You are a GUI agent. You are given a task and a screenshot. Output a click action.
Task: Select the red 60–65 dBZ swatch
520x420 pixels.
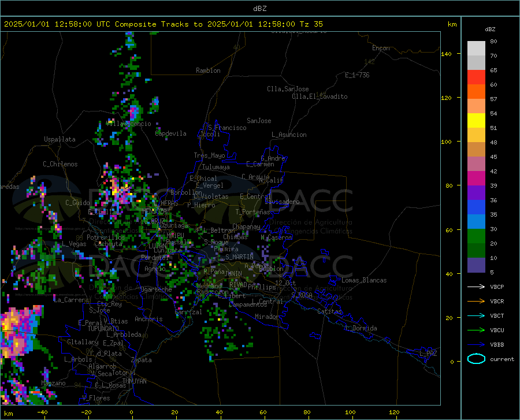[476, 77]
